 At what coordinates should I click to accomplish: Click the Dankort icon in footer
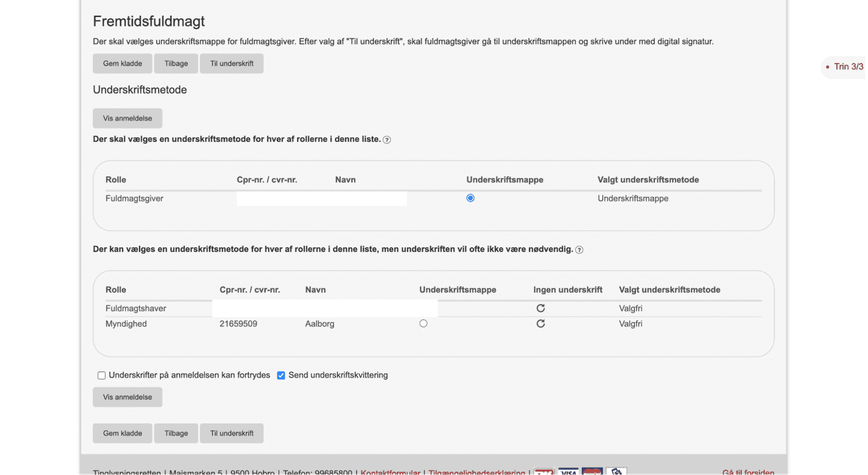click(544, 471)
